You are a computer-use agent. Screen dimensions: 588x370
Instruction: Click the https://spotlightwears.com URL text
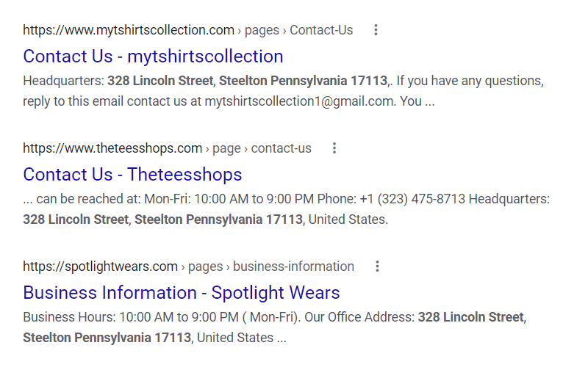point(100,266)
